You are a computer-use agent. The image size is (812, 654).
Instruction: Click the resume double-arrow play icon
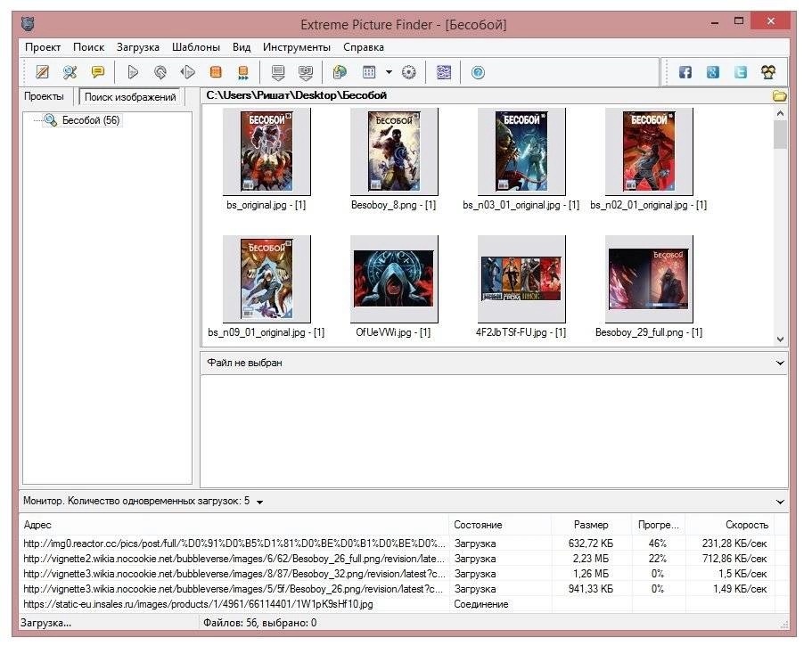[187, 72]
